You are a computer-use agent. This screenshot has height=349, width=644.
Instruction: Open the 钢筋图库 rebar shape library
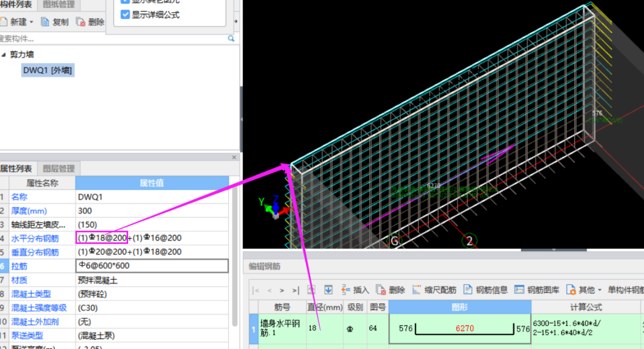(519, 290)
